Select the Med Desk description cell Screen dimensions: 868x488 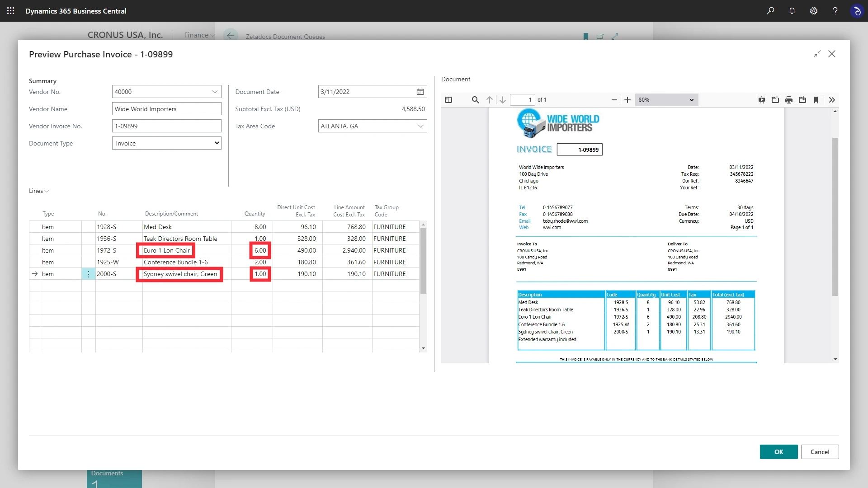pyautogui.click(x=187, y=227)
